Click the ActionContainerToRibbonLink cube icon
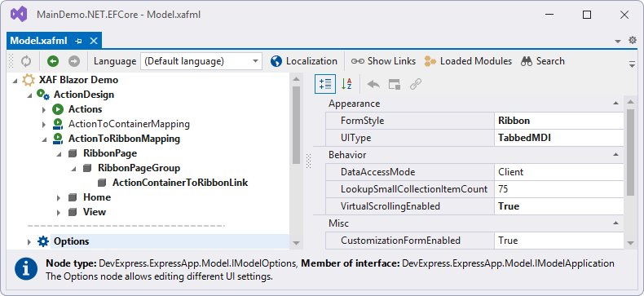The width and height of the screenshot is (644, 296). [102, 183]
